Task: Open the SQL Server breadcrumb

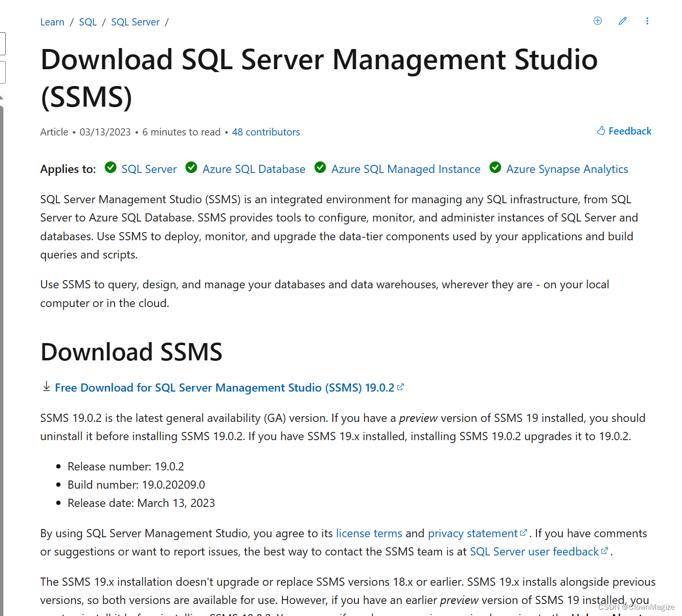Action: click(135, 22)
